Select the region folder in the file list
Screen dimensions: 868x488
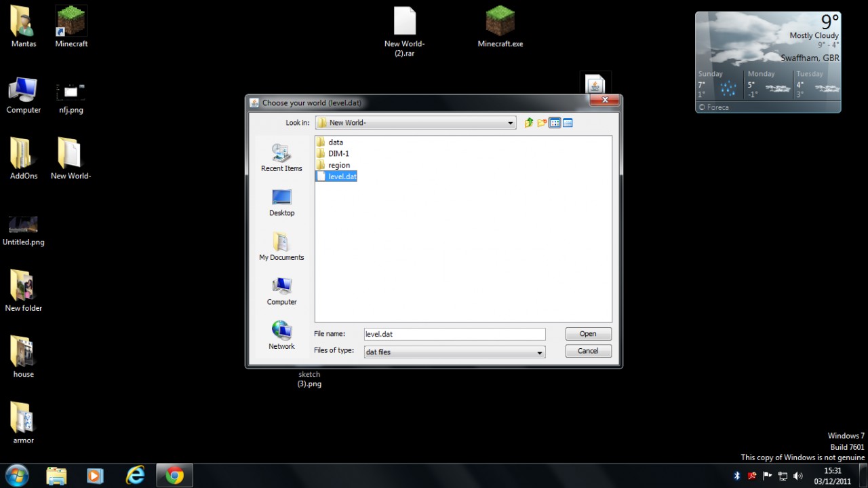333,165
